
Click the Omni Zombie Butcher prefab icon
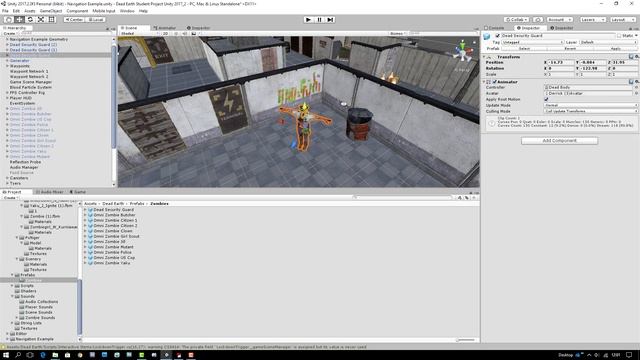91,215
